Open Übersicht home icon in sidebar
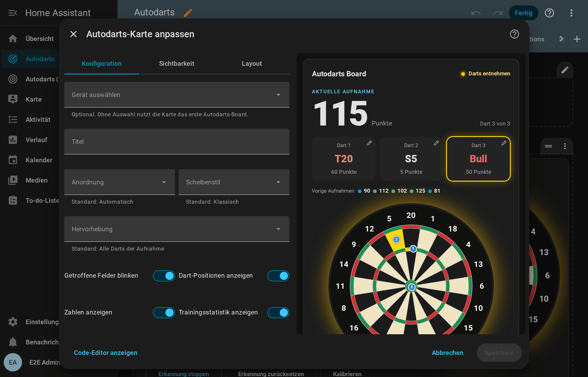This screenshot has width=588, height=377. click(13, 39)
